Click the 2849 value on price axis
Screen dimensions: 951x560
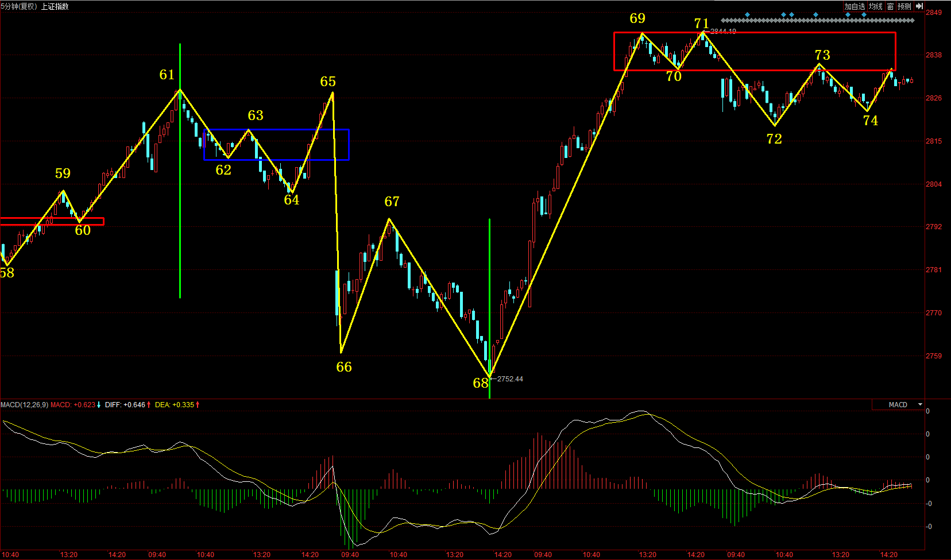(934, 13)
